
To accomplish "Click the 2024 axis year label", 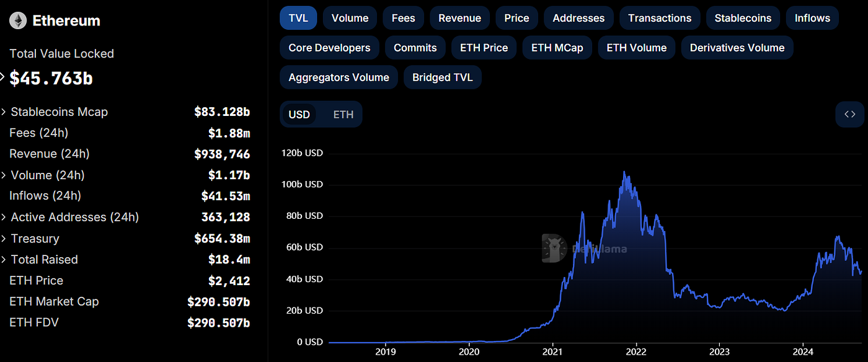I will [803, 353].
